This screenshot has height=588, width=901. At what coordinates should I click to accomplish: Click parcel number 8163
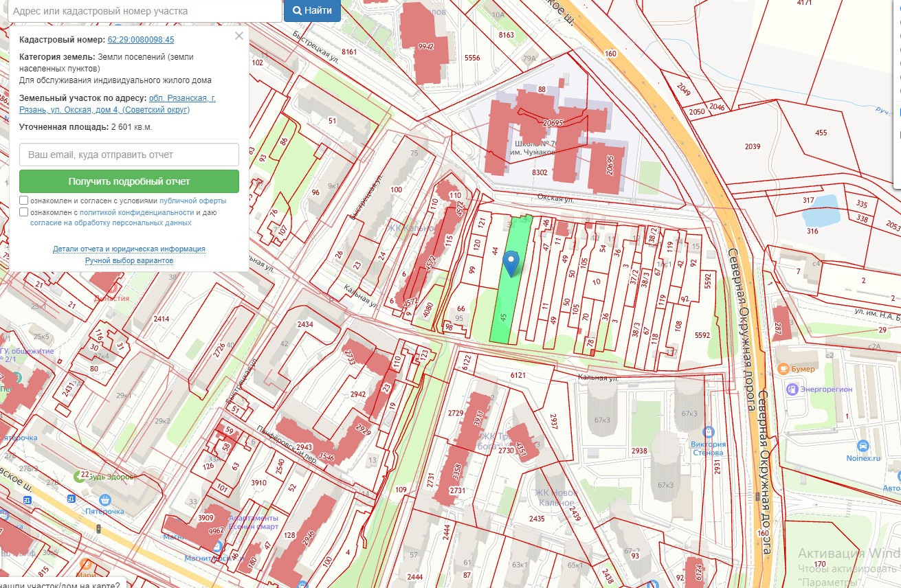507,35
